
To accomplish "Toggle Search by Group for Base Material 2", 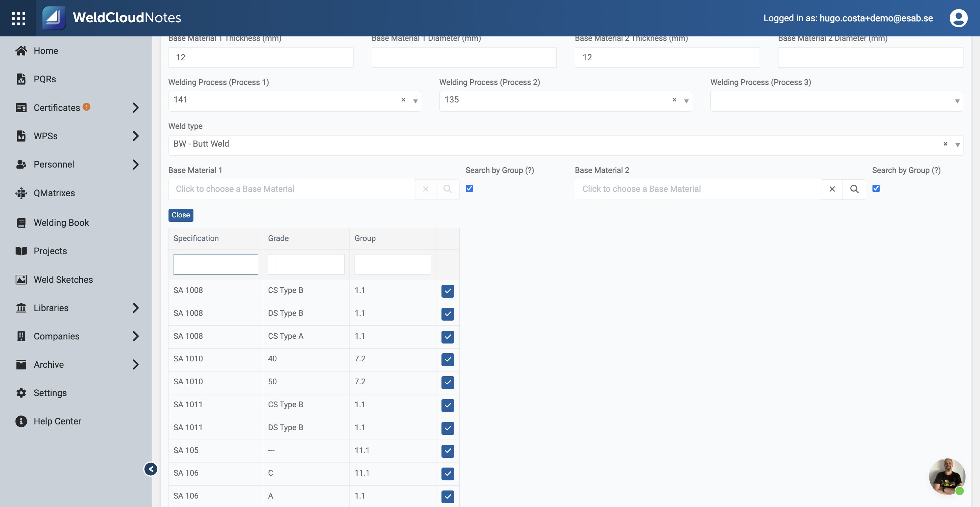I will [876, 188].
